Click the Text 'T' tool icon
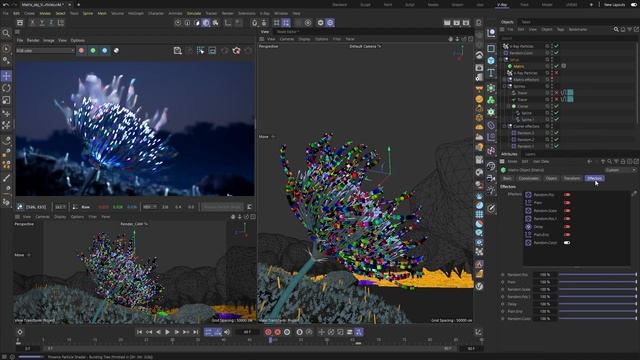 [x=491, y=73]
